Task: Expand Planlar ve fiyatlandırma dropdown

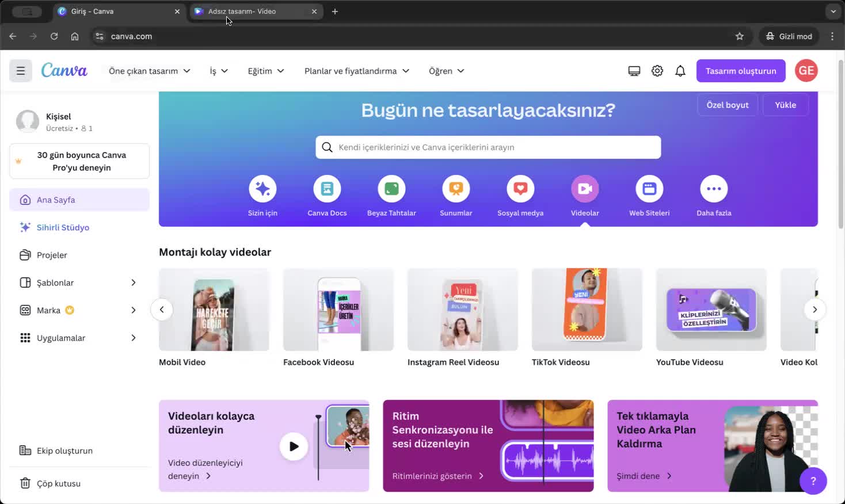Action: click(x=357, y=71)
